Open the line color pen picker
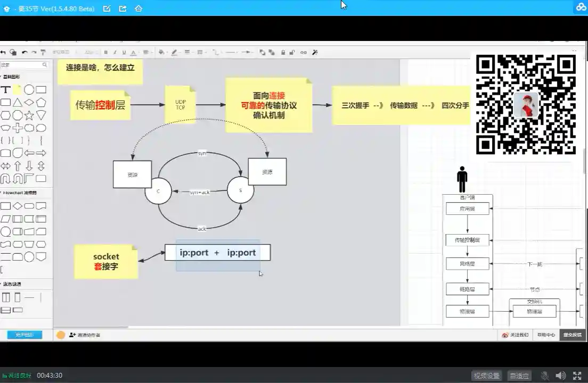 174,53
